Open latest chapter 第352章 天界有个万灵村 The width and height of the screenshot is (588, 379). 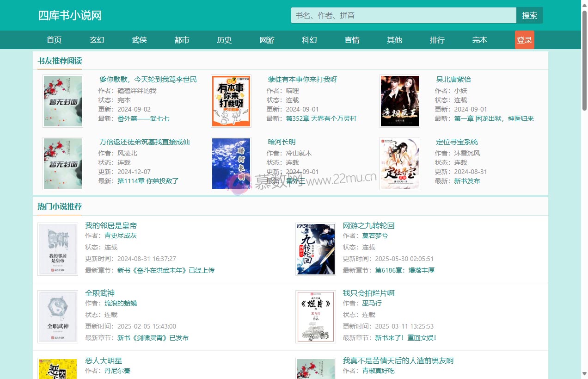[x=321, y=118]
